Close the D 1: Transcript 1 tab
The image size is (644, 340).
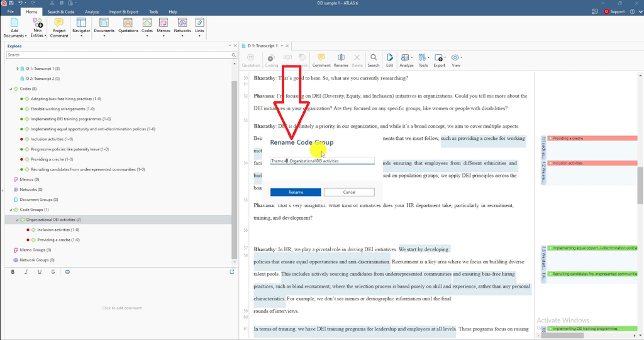pyautogui.click(x=287, y=45)
